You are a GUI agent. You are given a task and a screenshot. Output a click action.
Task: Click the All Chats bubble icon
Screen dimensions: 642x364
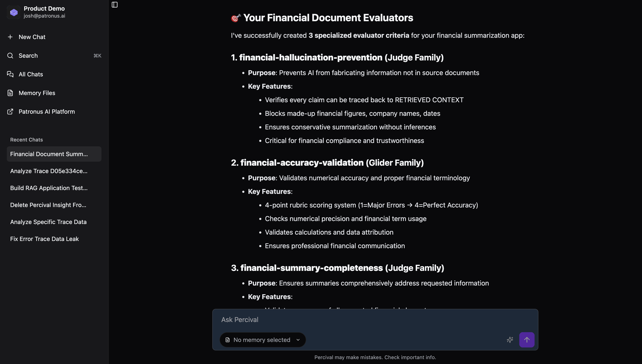tap(10, 74)
